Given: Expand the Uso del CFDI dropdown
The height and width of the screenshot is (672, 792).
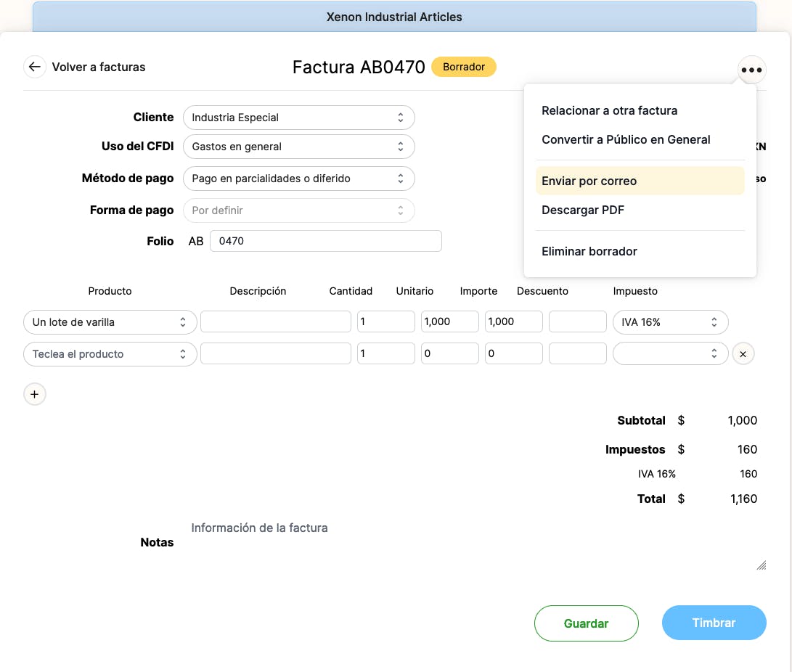Looking at the screenshot, I should [x=298, y=147].
